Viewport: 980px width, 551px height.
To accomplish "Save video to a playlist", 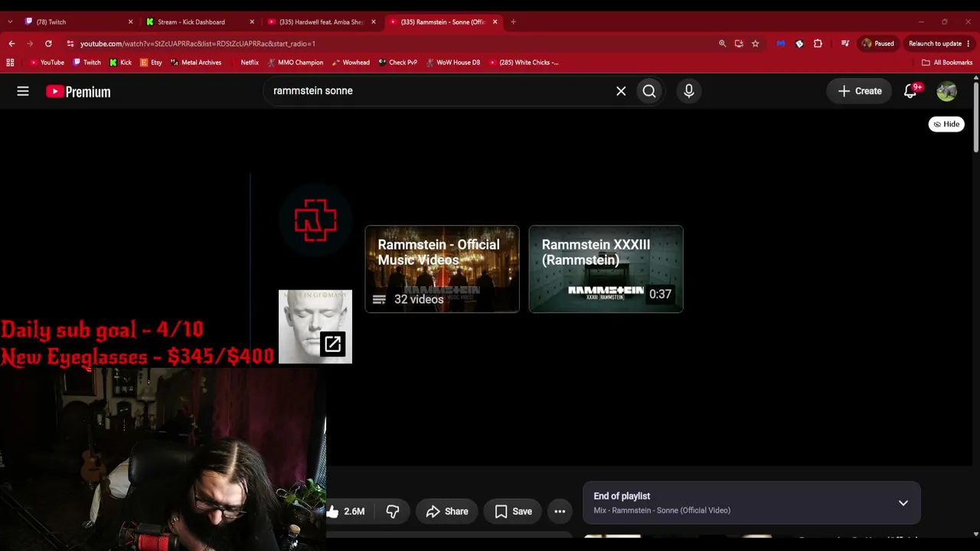I will coord(513,511).
